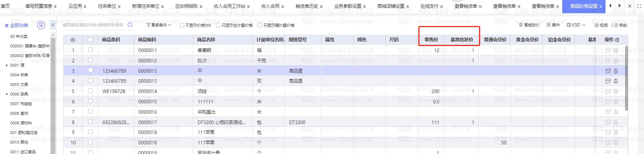Select 0004 手串 category
This screenshot has width=644, height=154.
[19, 75]
